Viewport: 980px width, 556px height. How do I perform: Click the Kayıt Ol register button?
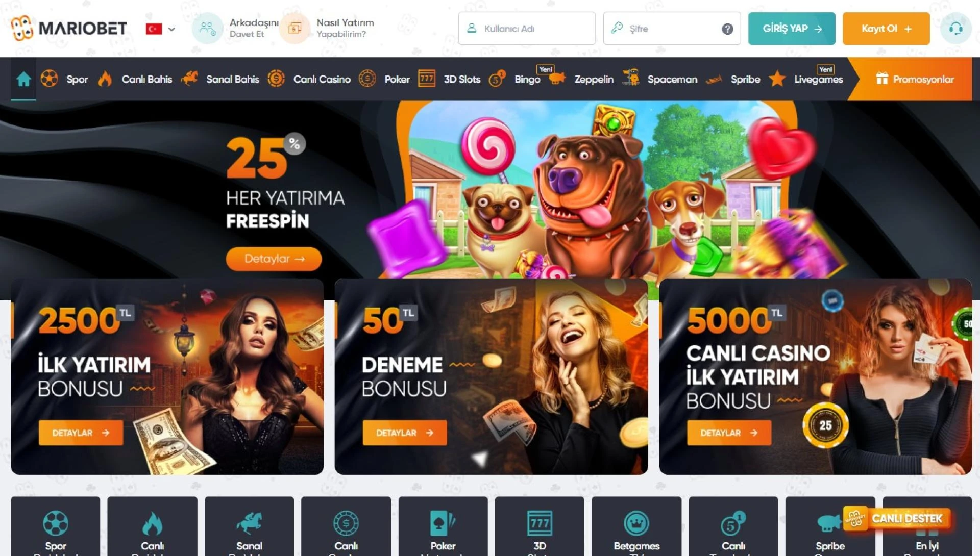coord(886,29)
